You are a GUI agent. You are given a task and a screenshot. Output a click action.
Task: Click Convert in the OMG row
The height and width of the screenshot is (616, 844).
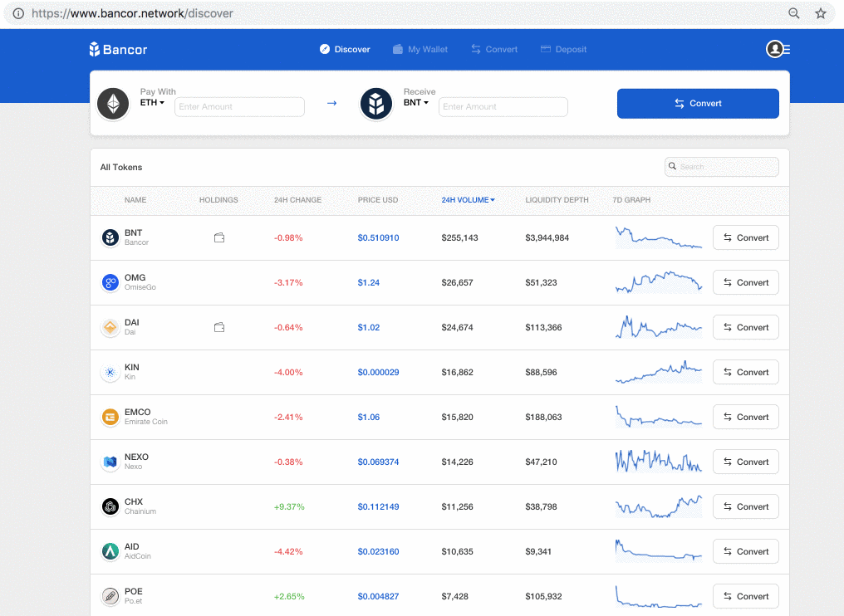pos(745,282)
